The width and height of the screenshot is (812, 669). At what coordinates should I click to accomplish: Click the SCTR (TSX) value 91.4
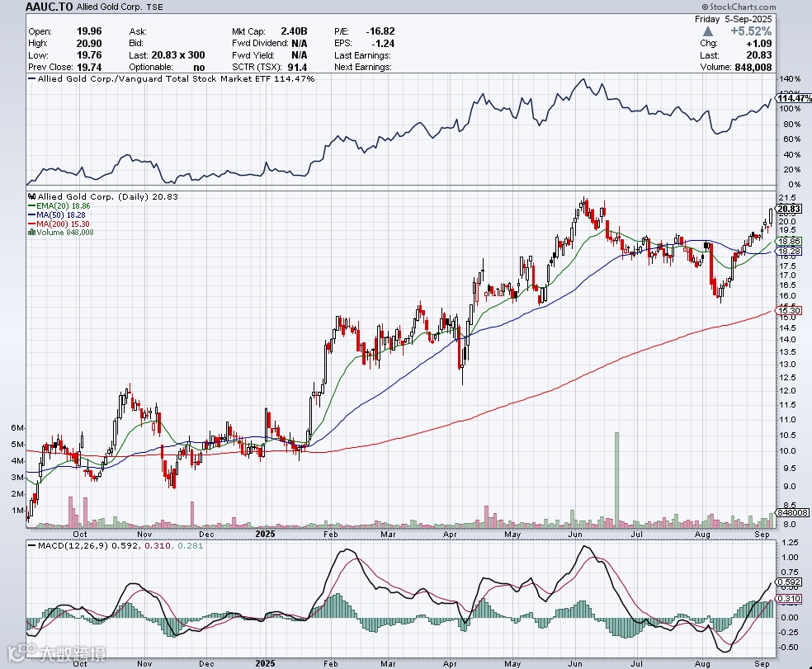point(298,68)
